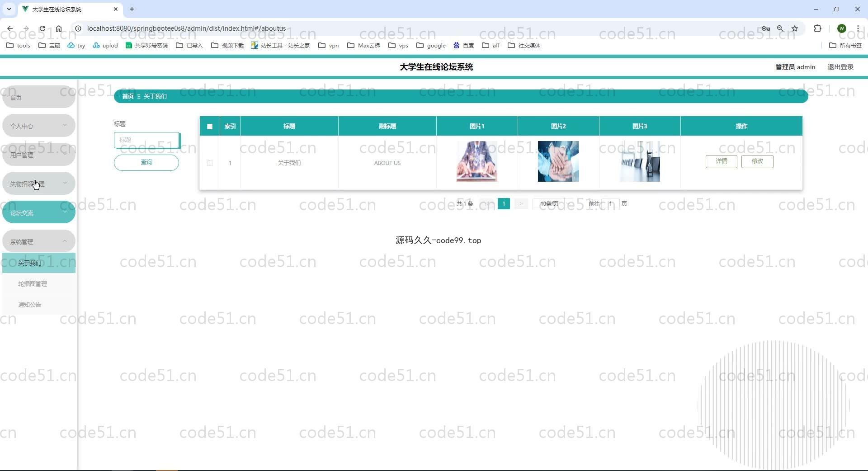The width and height of the screenshot is (868, 471).
Task: Click the address bar URL
Action: click(x=186, y=28)
